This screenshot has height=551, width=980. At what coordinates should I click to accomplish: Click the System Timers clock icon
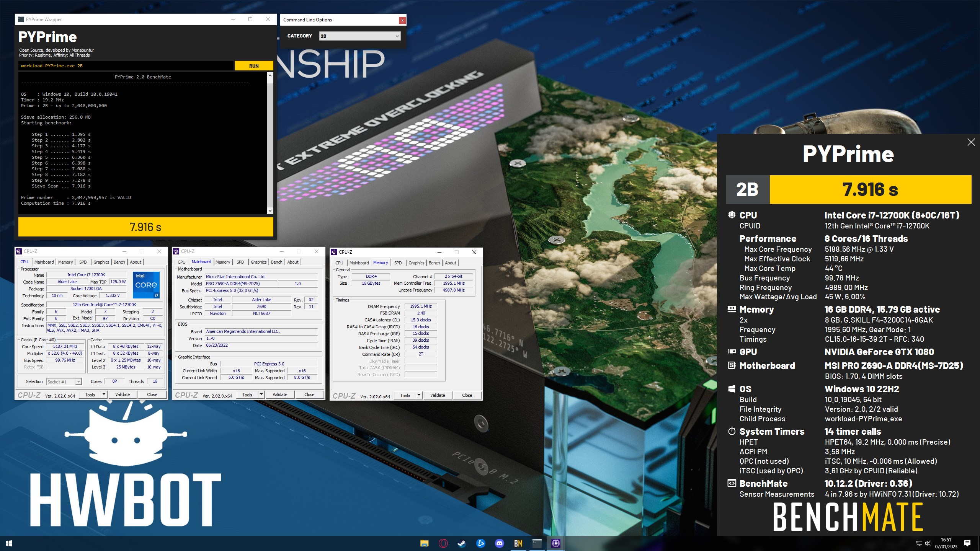click(732, 431)
